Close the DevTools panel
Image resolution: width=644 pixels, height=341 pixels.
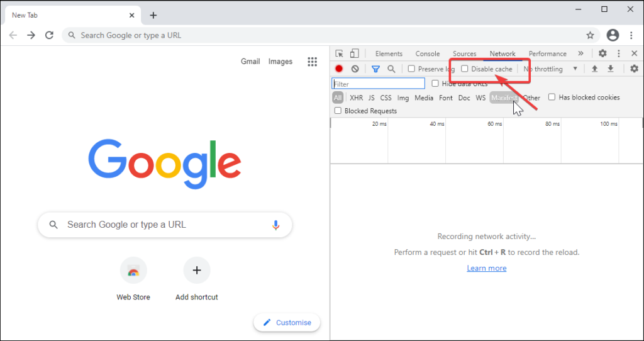pyautogui.click(x=634, y=53)
